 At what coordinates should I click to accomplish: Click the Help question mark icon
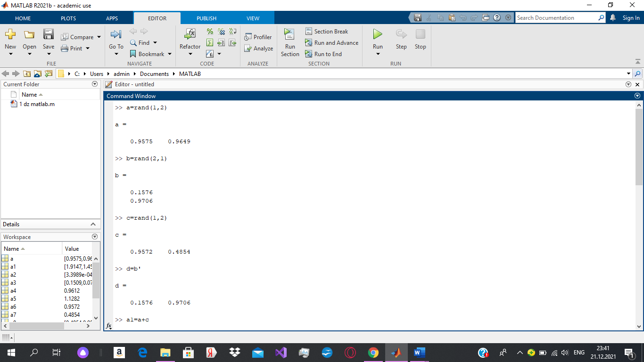tap(497, 17)
